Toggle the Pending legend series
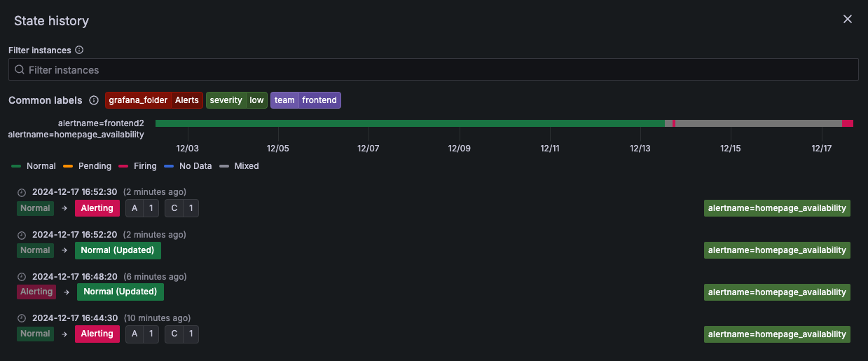This screenshot has width=868, height=361. (x=88, y=166)
